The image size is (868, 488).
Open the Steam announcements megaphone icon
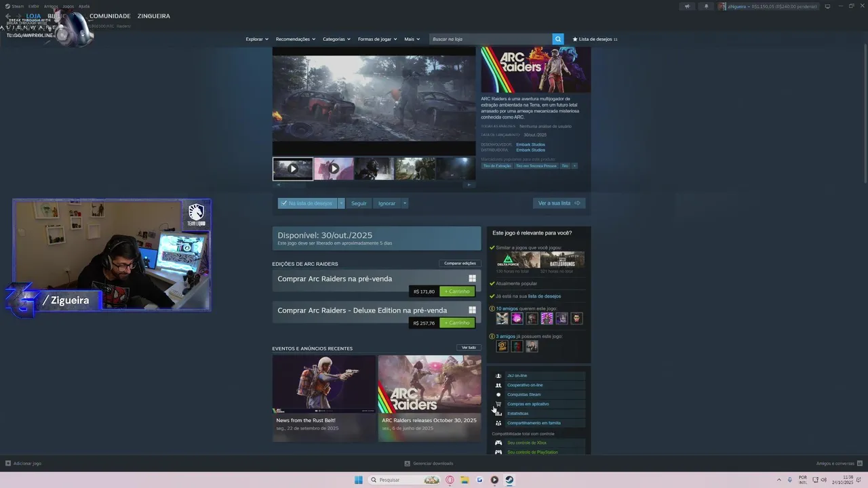(687, 6)
